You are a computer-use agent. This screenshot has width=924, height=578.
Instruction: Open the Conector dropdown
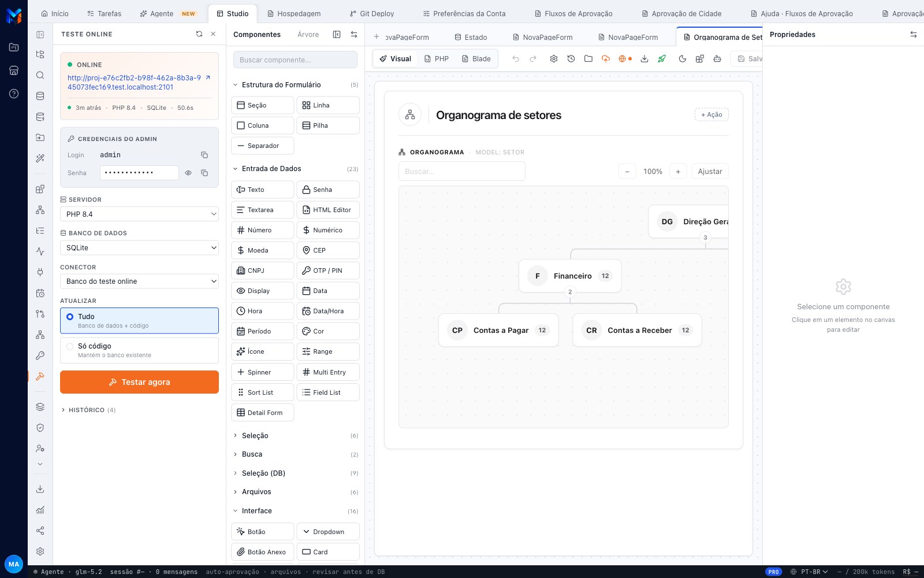point(139,281)
